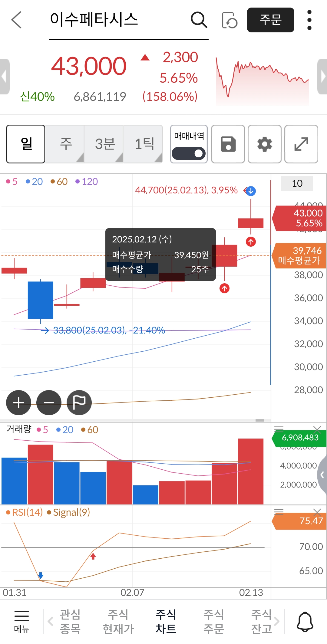Image resolution: width=327 pixels, height=644 pixels.
Task: Tap the 신40% credit margin label
Action: (37, 97)
